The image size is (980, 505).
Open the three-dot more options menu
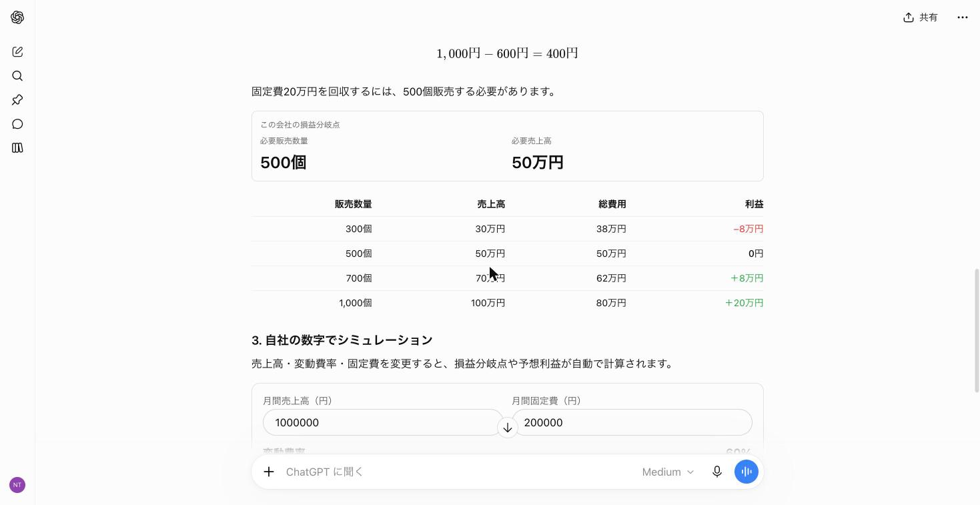[962, 17]
